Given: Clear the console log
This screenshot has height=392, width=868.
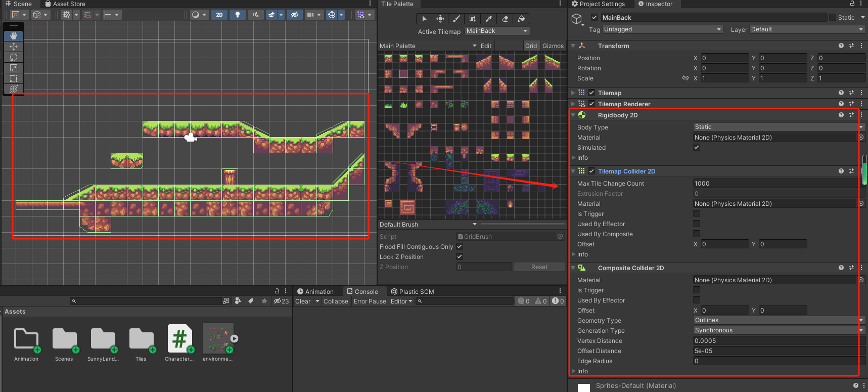Looking at the screenshot, I should tap(303, 301).
